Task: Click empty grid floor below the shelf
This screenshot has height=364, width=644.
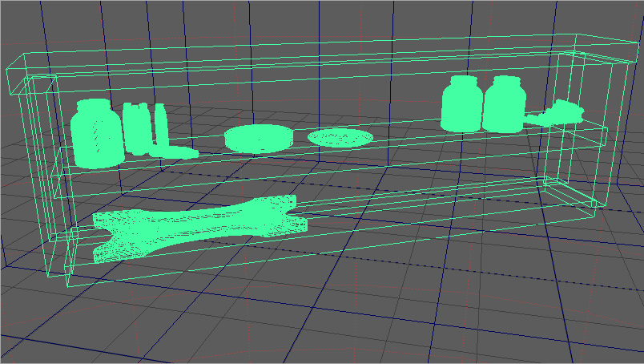Action: [x=320, y=321]
